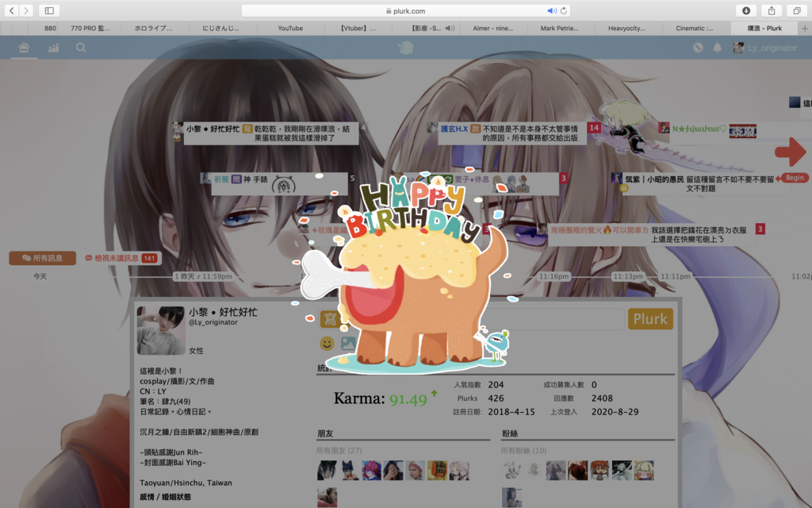
Task: Open the first fan avatar under 粉絲
Action: (511, 470)
